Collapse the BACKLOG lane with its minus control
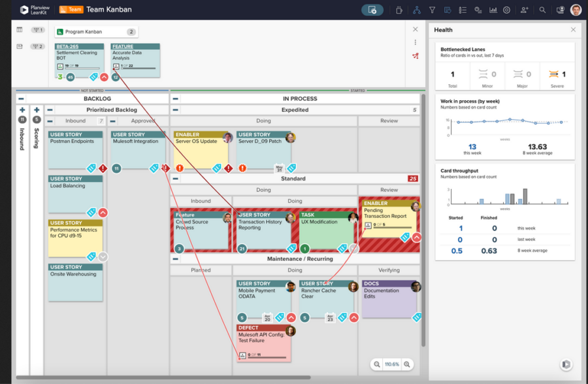This screenshot has width=588, height=384. [x=21, y=97]
